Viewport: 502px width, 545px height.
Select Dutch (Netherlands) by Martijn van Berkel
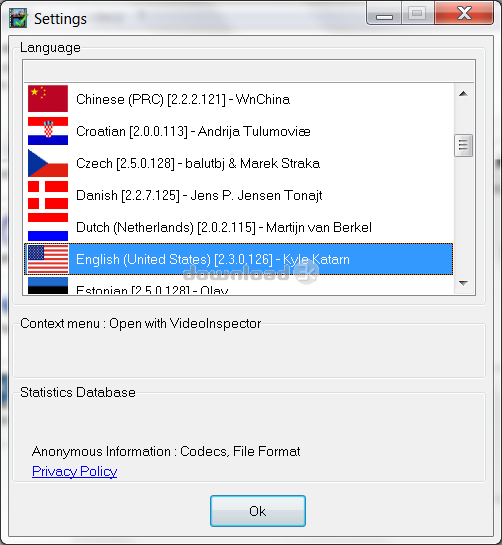[238, 227]
